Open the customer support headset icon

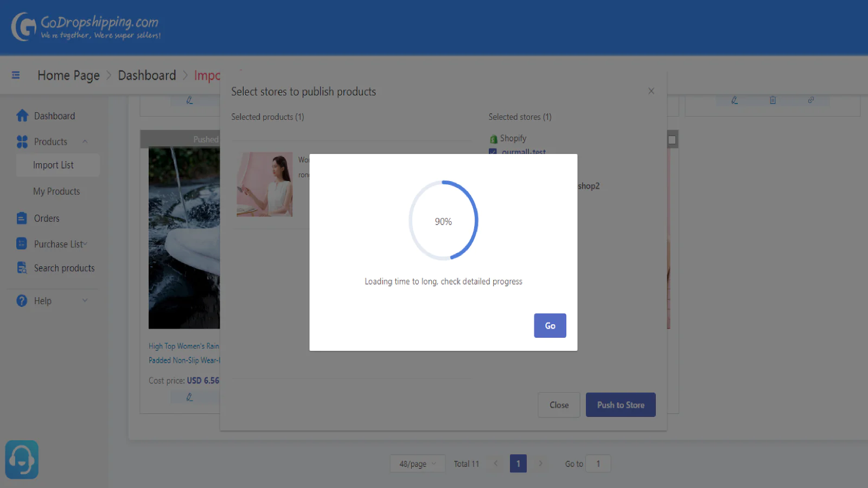pos(22,459)
